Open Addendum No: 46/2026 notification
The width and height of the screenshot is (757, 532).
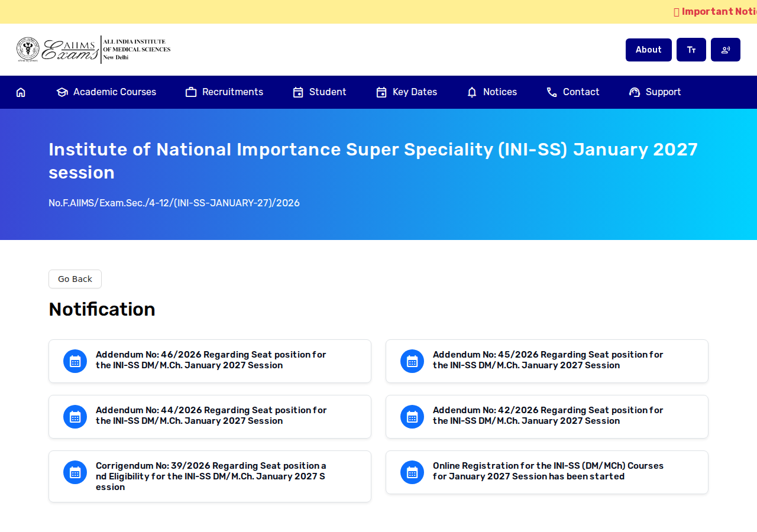tap(210, 361)
